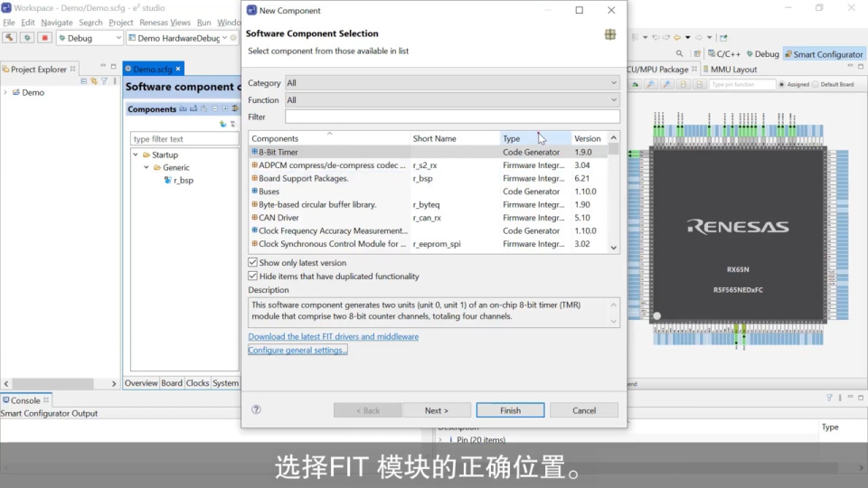Click the toolbar search magnifier icon
Image resolution: width=868 pixels, height=488 pixels.
point(679,53)
